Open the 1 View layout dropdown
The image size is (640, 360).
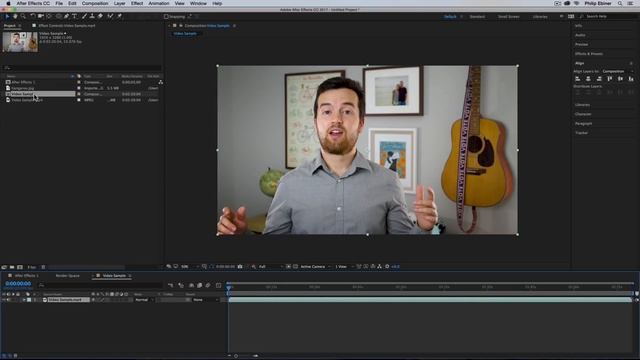tap(344, 267)
